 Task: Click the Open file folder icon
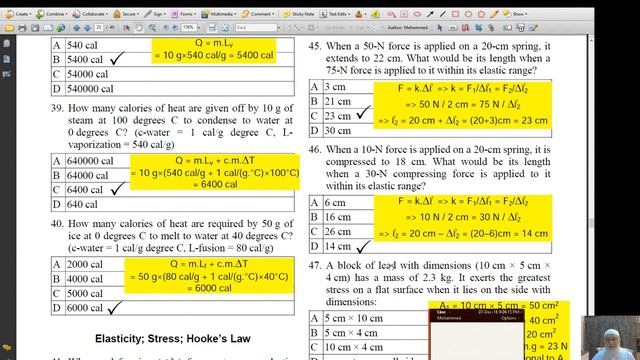9,28
